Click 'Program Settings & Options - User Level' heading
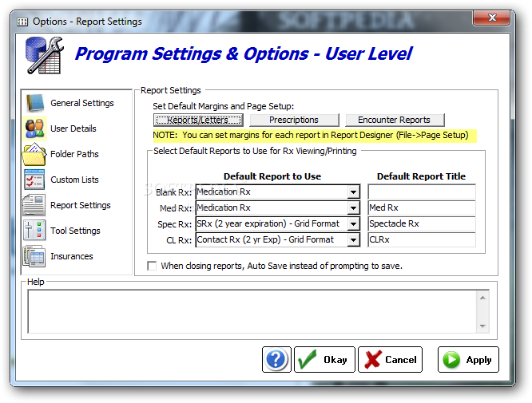 tap(244, 54)
